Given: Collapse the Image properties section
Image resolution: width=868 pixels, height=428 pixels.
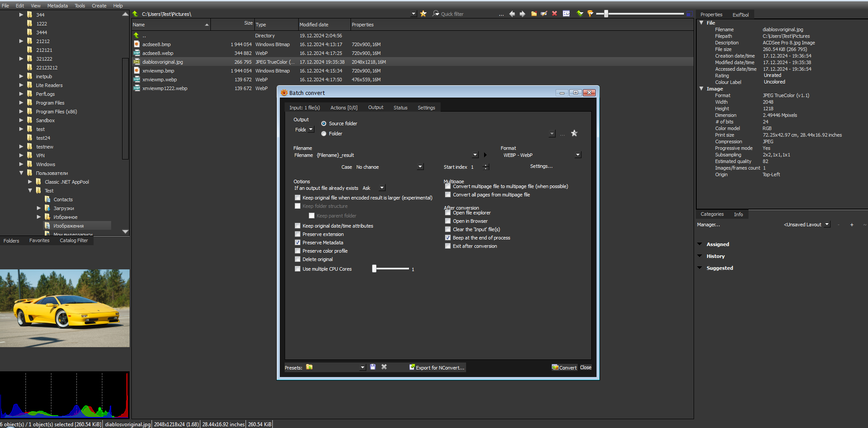Looking at the screenshot, I should coord(702,89).
